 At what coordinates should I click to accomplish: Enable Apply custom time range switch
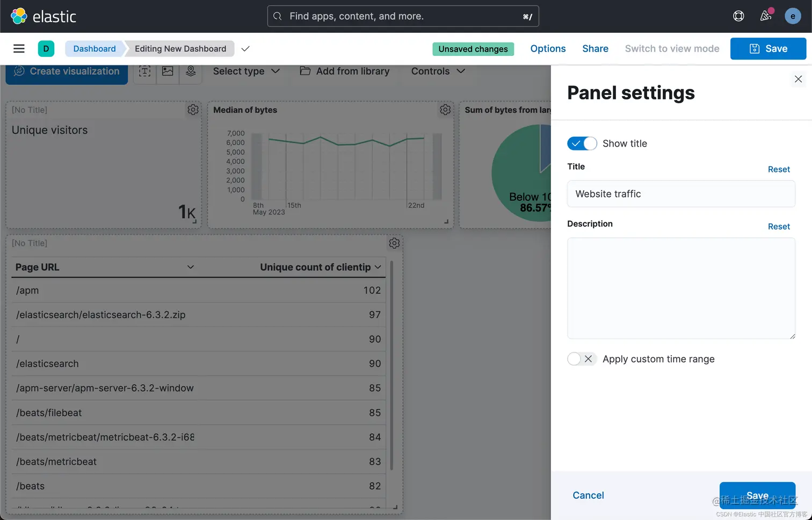tap(582, 359)
